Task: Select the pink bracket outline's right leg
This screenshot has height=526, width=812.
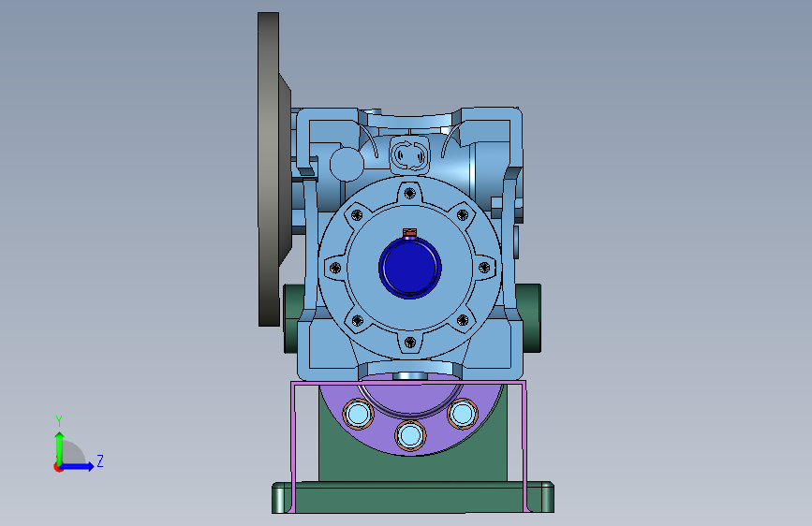Action: click(x=525, y=446)
